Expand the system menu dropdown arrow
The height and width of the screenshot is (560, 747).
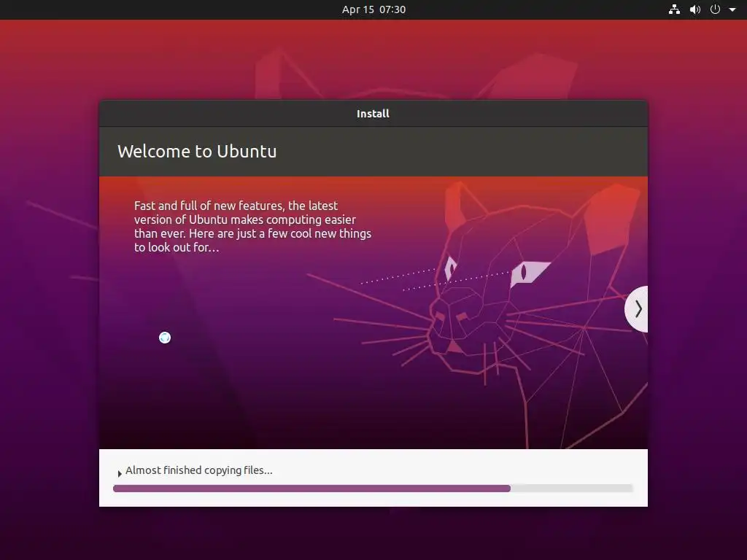pyautogui.click(x=732, y=9)
